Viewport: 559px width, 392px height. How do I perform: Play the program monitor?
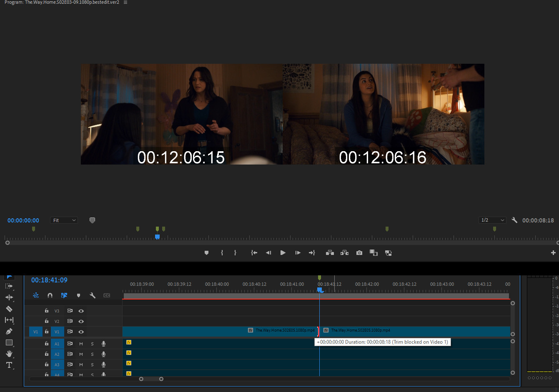[283, 253]
